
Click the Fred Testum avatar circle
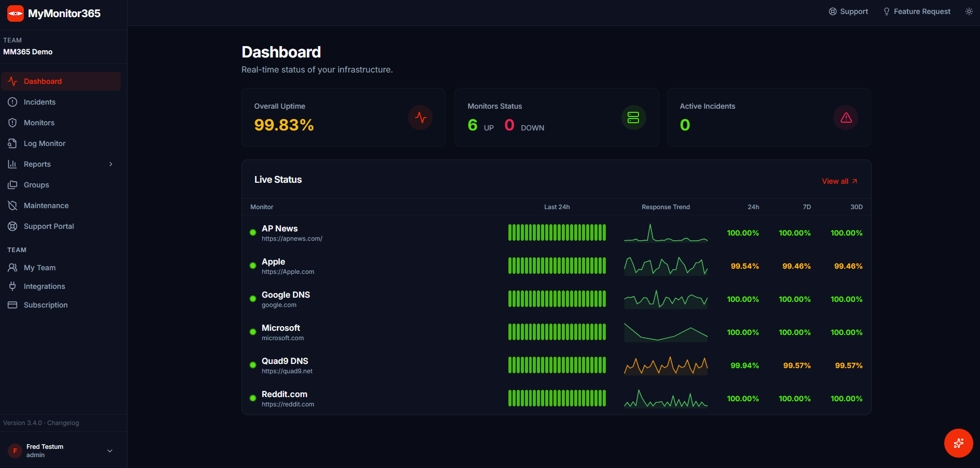click(x=15, y=451)
